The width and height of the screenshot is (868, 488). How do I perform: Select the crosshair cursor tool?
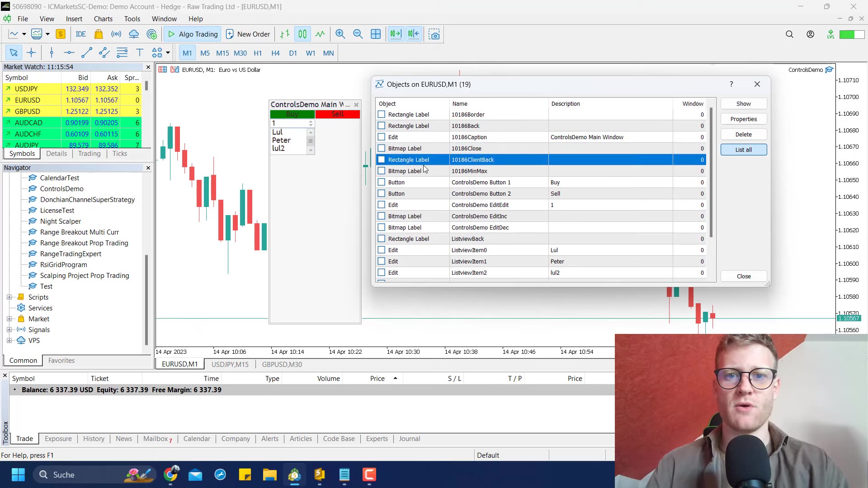(x=31, y=53)
